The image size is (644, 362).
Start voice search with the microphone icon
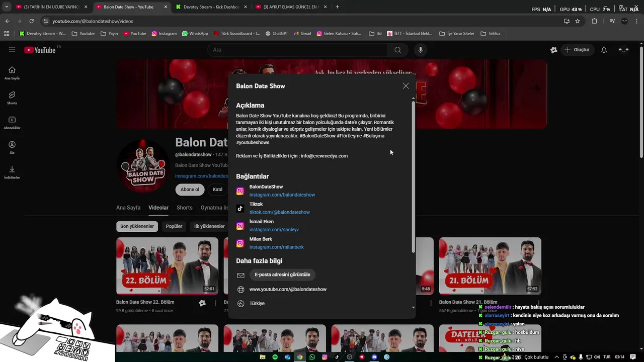pyautogui.click(x=421, y=50)
